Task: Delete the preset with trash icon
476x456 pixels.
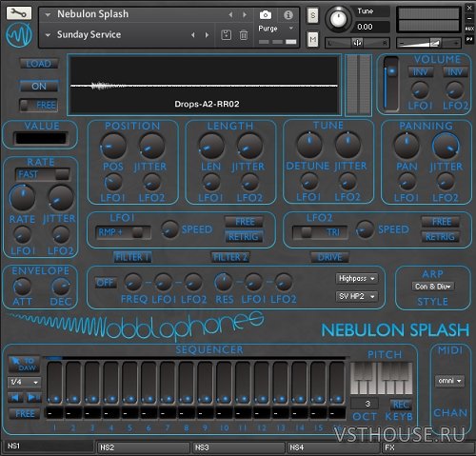Action: [x=244, y=35]
